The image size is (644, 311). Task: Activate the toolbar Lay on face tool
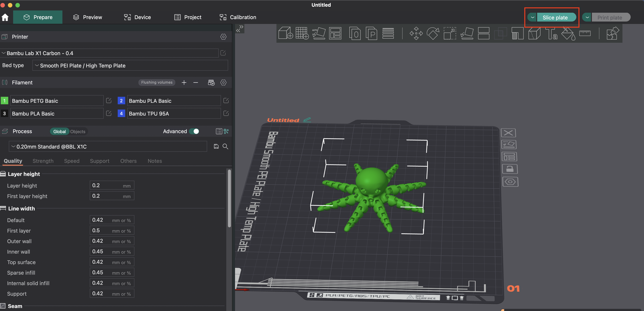[x=467, y=33]
